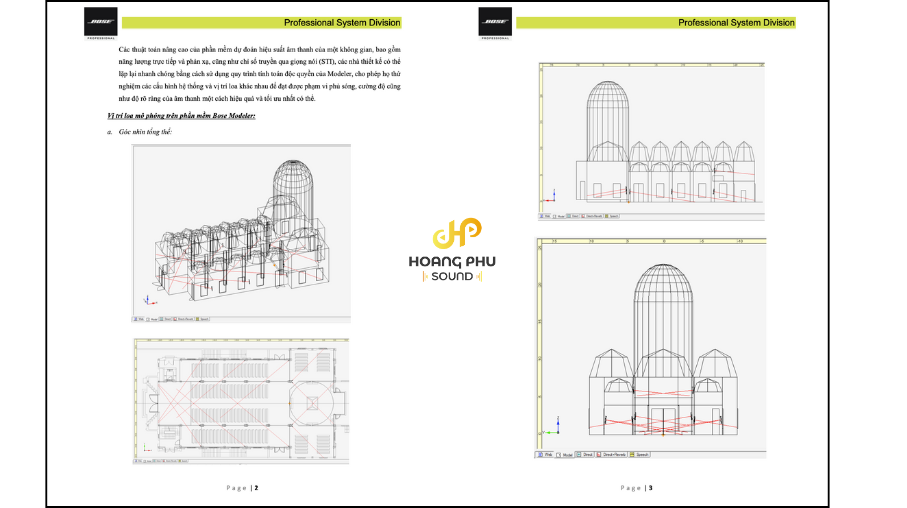Click the first blue-icon tab under the front elevation view
Image resolution: width=907 pixels, height=508 pixels.
pos(545,455)
